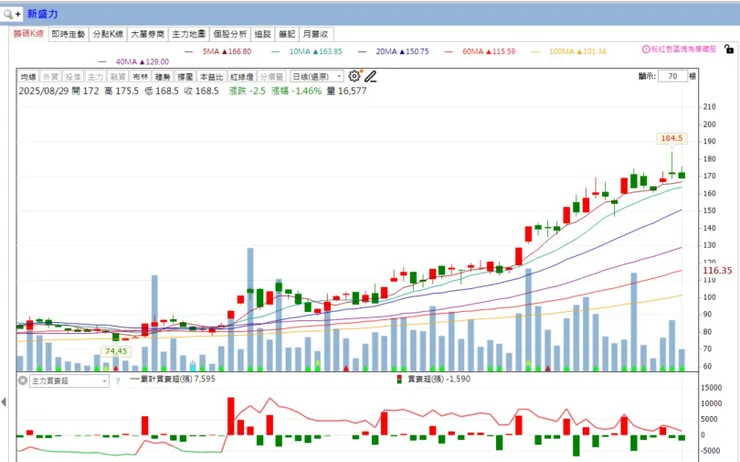Viewport: 740px width, 462px height.
Task: Select the pencil drawing tool
Action: [x=370, y=76]
